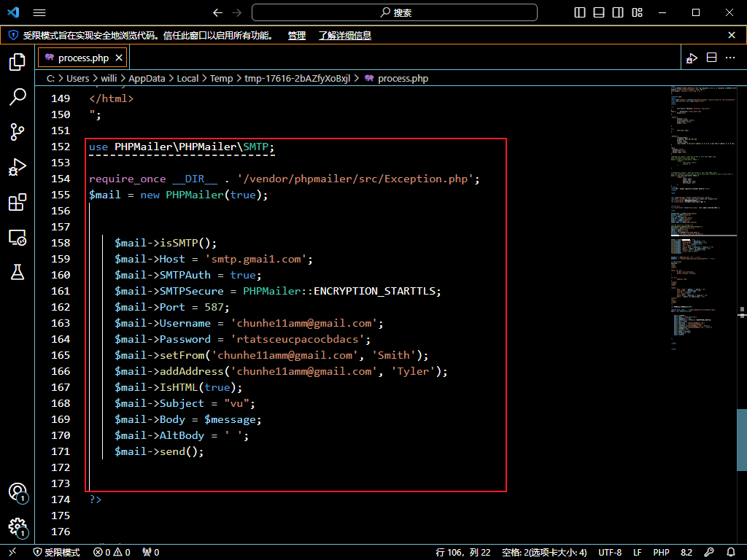
Task: Open the Remote Explorer view
Action: pos(18,237)
